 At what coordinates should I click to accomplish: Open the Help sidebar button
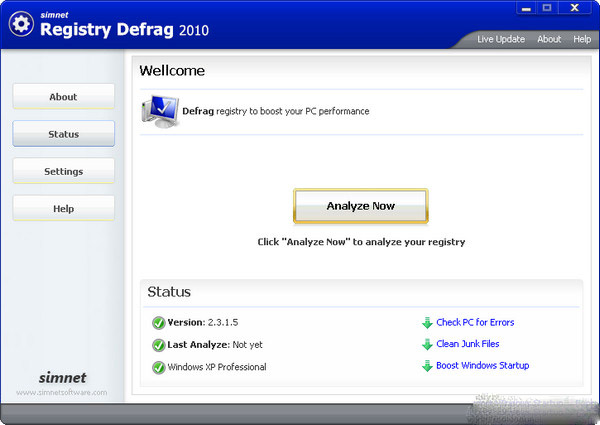(x=64, y=208)
